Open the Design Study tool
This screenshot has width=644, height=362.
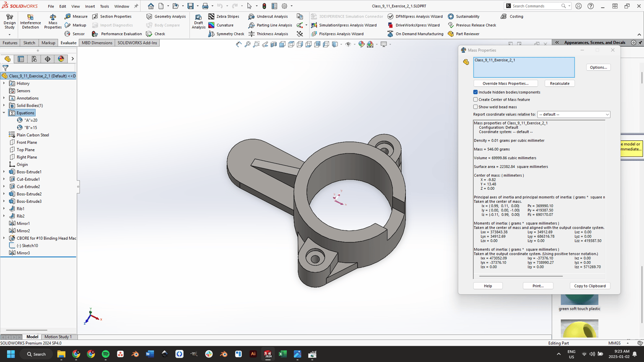(9, 22)
